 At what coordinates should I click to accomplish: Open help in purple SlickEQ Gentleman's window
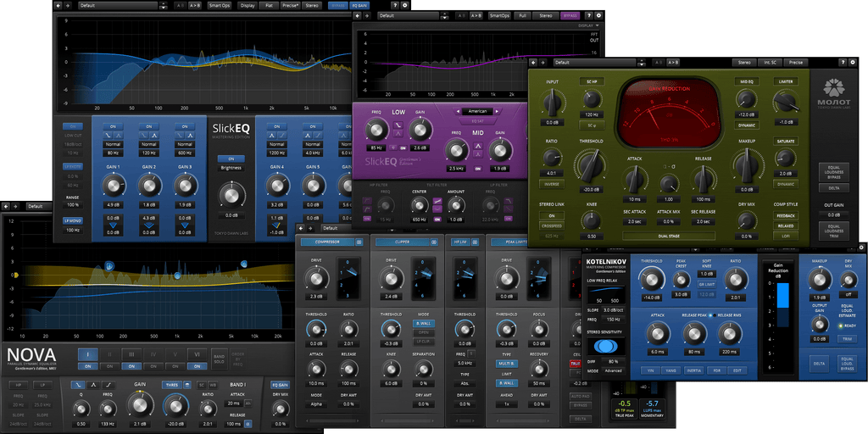tap(588, 15)
